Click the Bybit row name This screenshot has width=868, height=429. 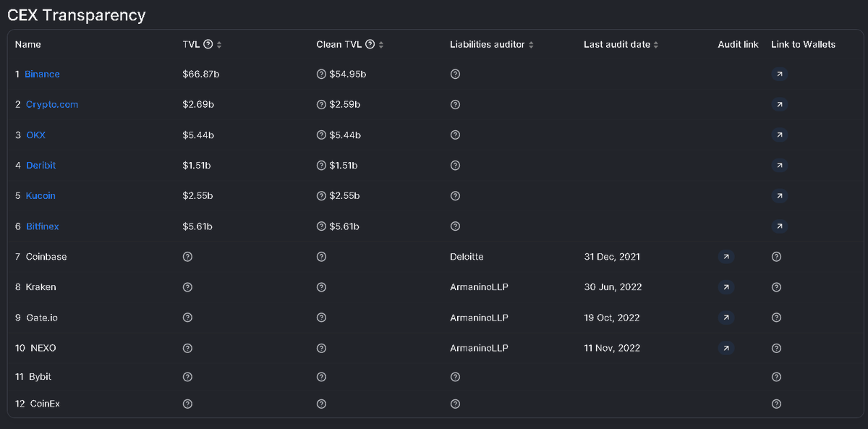[x=41, y=376]
